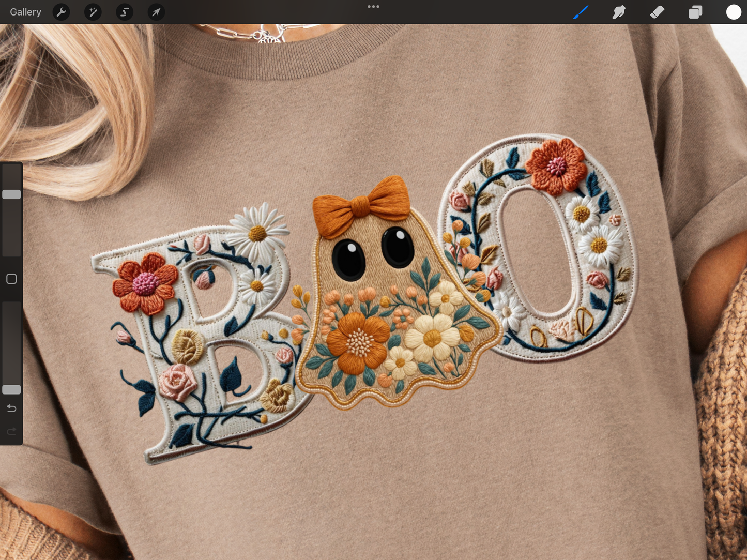Undo the last action
This screenshot has height=560, width=747.
tap(11, 408)
